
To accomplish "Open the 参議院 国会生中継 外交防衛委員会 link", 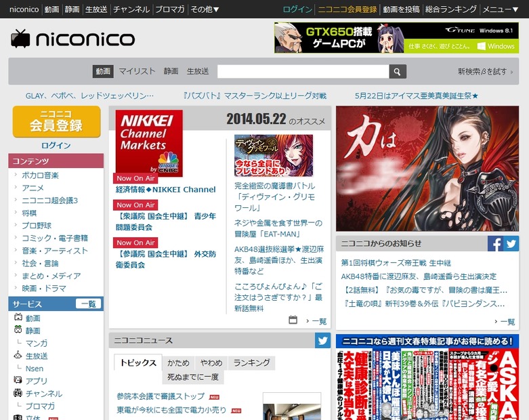I will (x=166, y=259).
